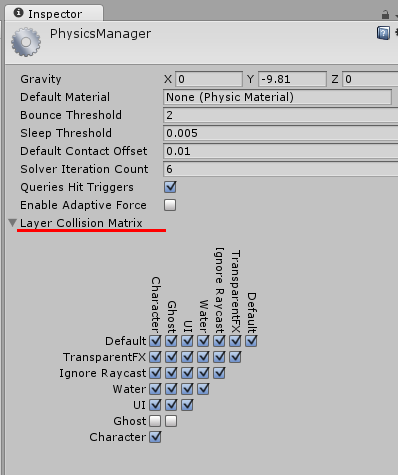Check Ghost row, Character column collision
Viewport: 398px width, 475px height.
click(155, 421)
